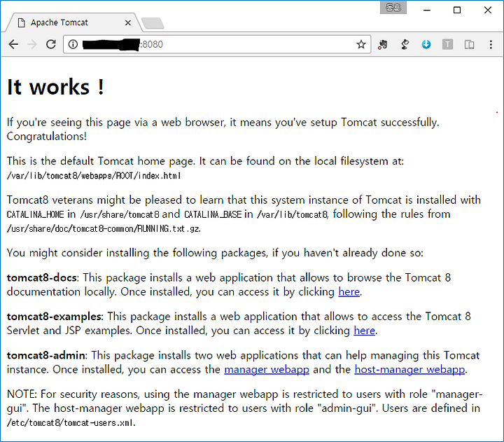
Task: Open a new browser tab
Action: point(153,23)
